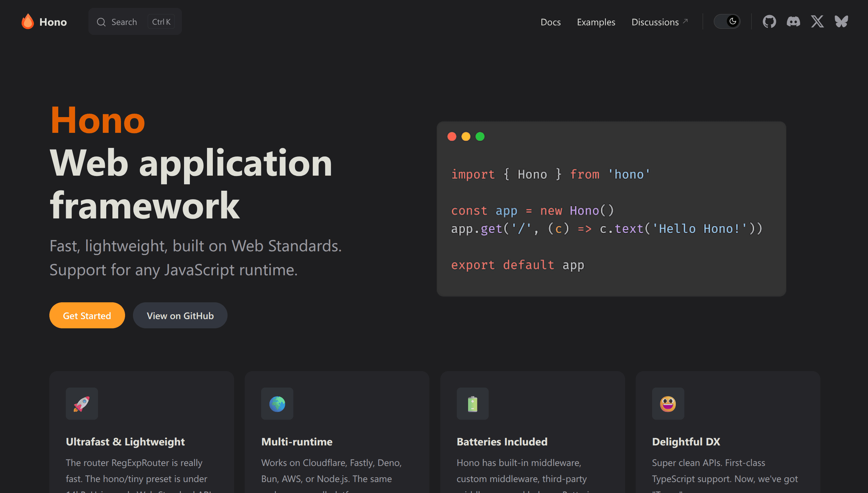Screen dimensions: 868x493
Task: Toggle the dark mode appearance switch
Action: 727,22
